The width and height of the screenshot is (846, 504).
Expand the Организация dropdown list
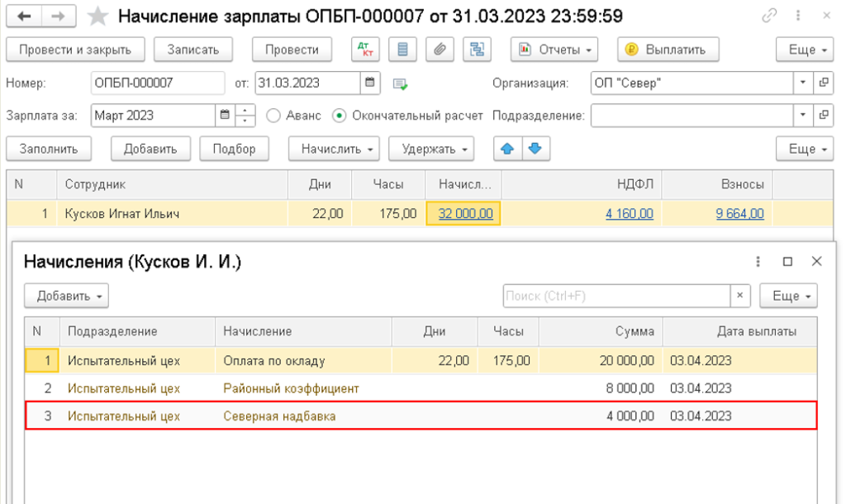pyautogui.click(x=803, y=83)
